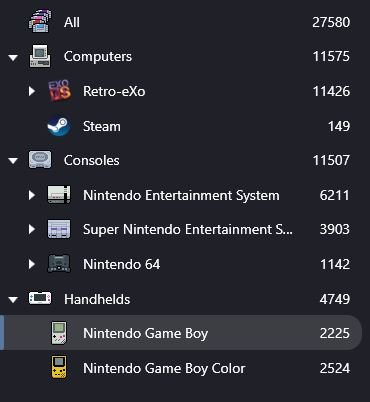Click the yellow Game Boy Color icon
The image size is (370, 402).
pyautogui.click(x=59, y=367)
